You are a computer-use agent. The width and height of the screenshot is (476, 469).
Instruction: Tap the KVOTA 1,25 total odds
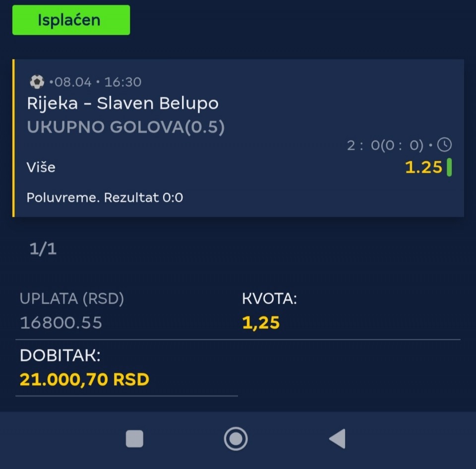coord(270,311)
